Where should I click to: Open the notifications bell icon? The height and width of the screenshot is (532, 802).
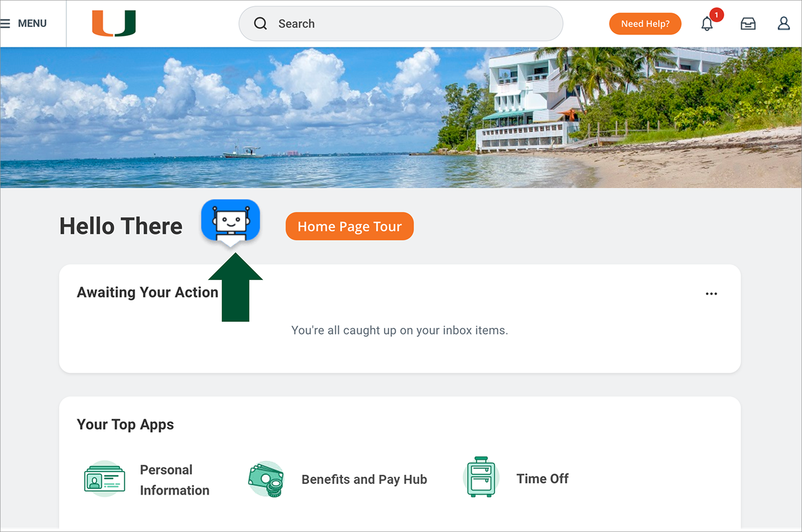707,24
